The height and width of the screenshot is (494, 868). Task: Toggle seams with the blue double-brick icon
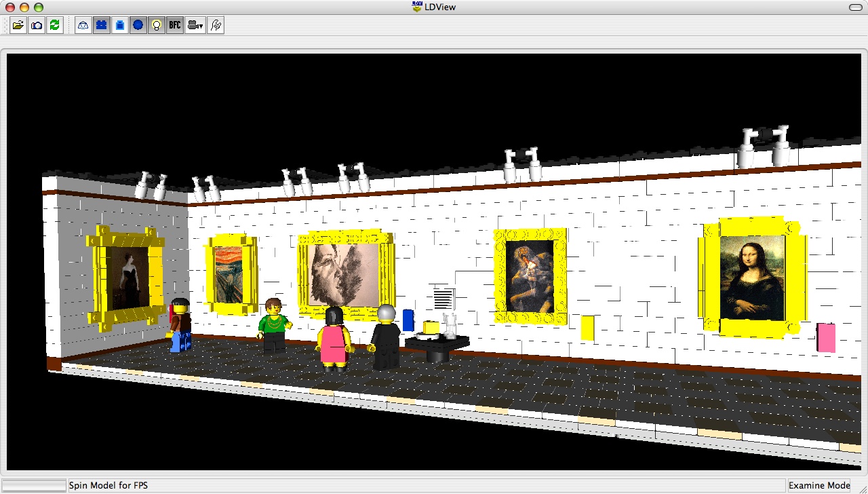(x=102, y=26)
